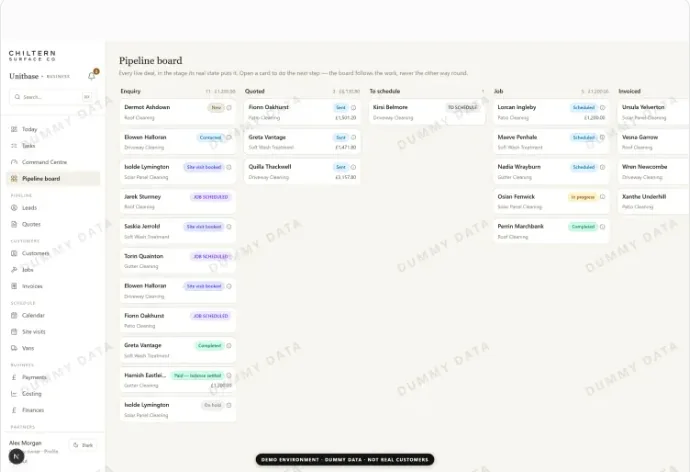Click the Jobs tool icon
690x472 pixels.
coord(14,270)
